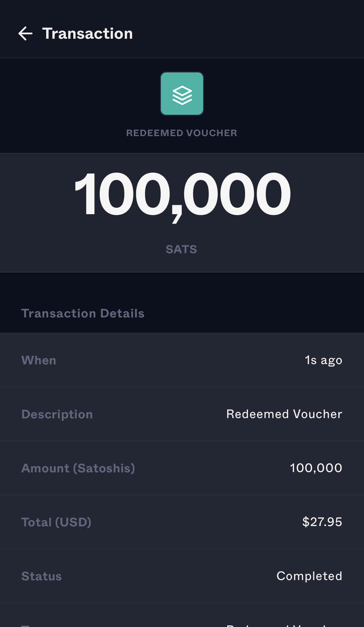This screenshot has width=364, height=627.
Task: Select the Status row label
Action: tap(42, 576)
